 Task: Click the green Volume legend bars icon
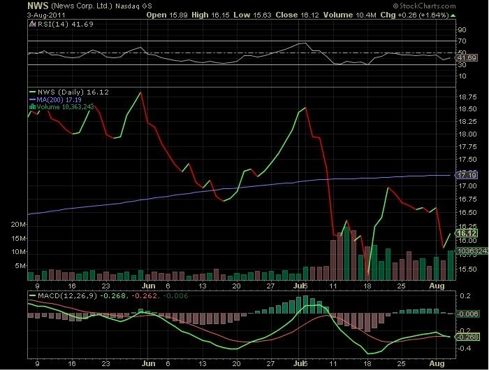(33, 107)
